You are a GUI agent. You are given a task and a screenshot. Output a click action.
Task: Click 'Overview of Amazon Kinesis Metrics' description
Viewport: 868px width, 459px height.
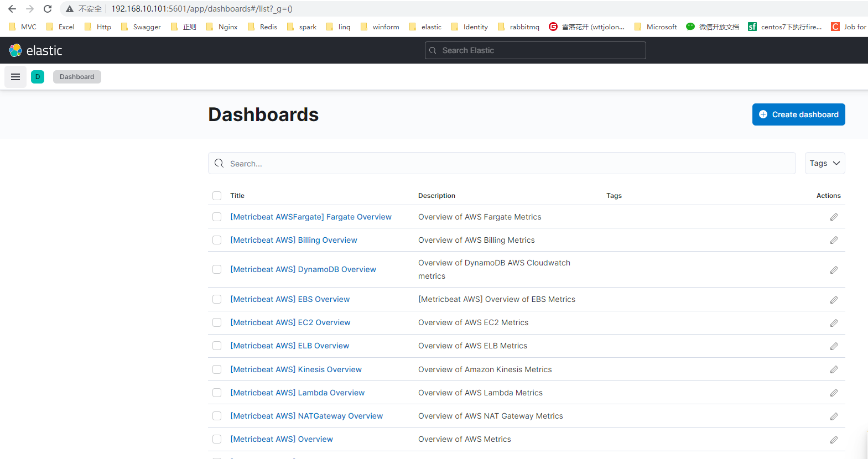[485, 369]
